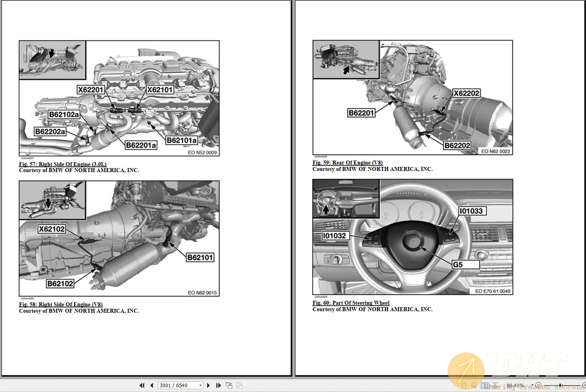Expand the 89.40% zoom level selector
Viewport: 586px width, 392px height.
pyautogui.click(x=532, y=385)
